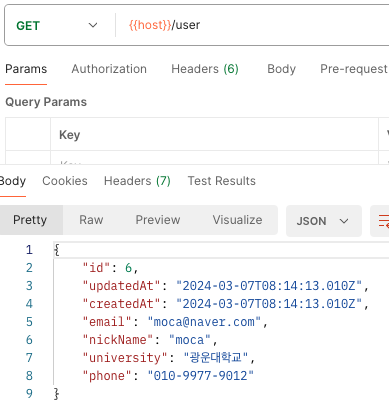Open the response Cookies tab

(x=65, y=181)
